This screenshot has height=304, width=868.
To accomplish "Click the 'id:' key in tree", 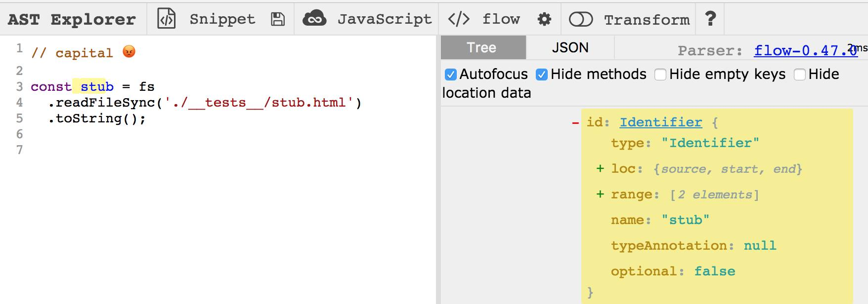I will [x=598, y=122].
